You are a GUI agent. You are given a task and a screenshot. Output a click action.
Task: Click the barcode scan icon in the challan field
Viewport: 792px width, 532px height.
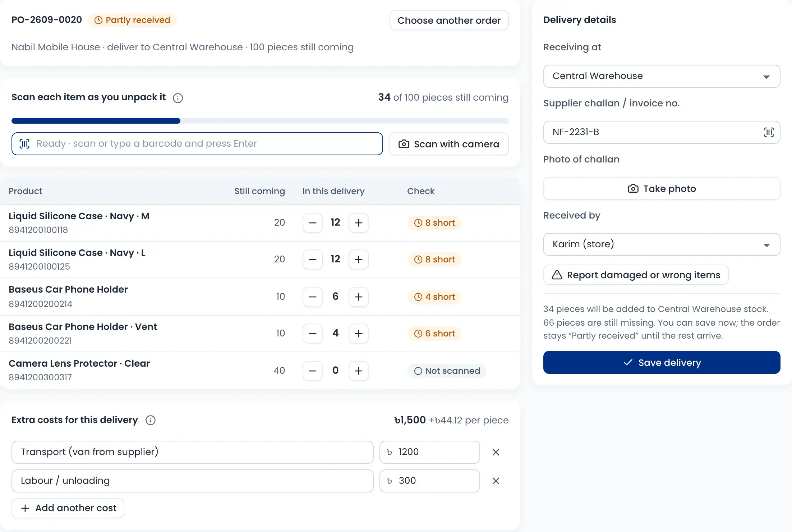[x=769, y=132]
